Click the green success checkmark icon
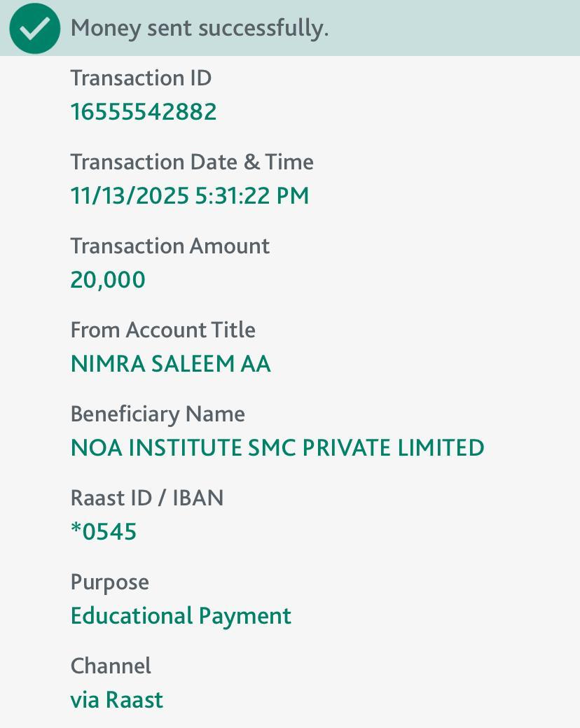 click(35, 29)
